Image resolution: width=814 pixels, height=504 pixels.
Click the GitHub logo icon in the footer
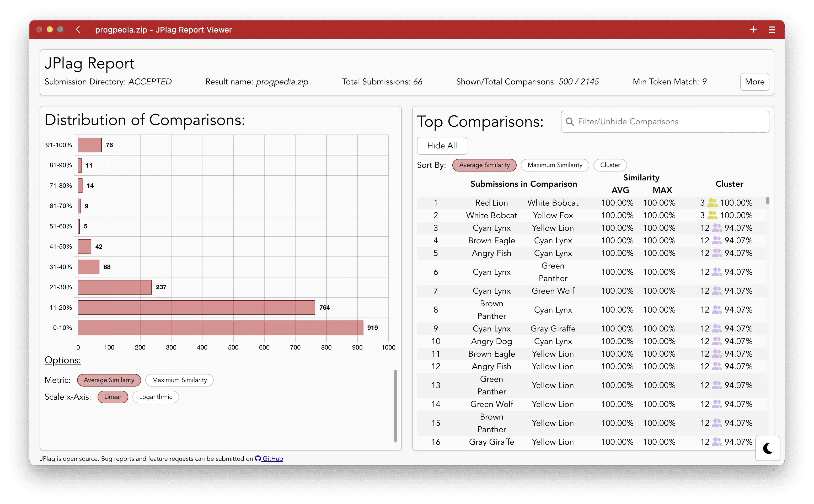point(258,459)
